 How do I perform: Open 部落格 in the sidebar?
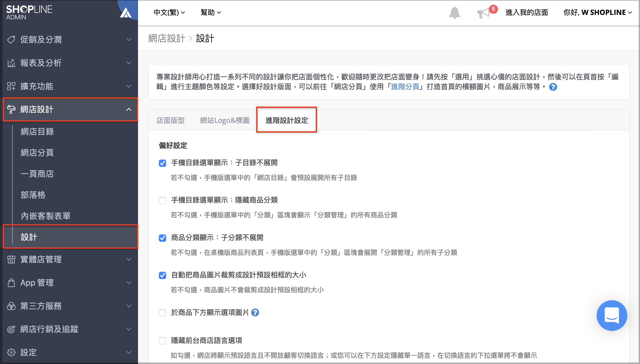(33, 195)
